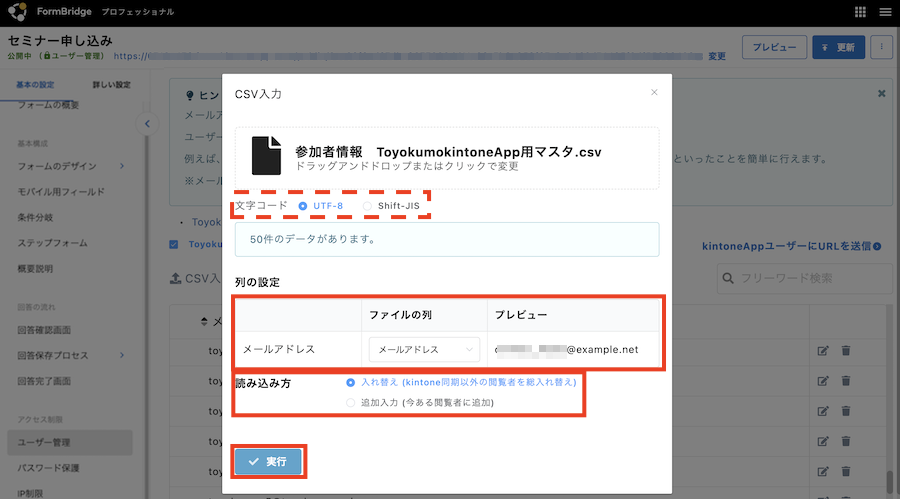This screenshot has height=499, width=900.
Task: Open the メールアドレス column dropdown
Action: 424,350
